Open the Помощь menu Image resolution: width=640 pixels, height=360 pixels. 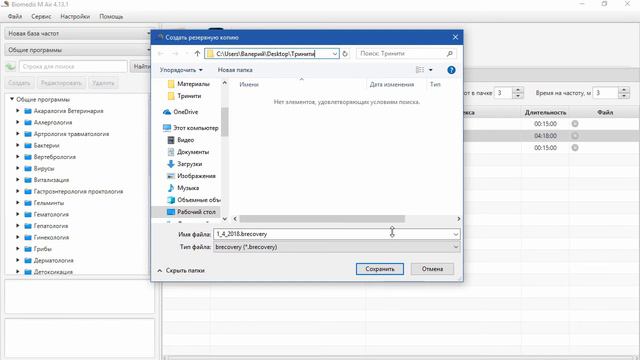111,16
